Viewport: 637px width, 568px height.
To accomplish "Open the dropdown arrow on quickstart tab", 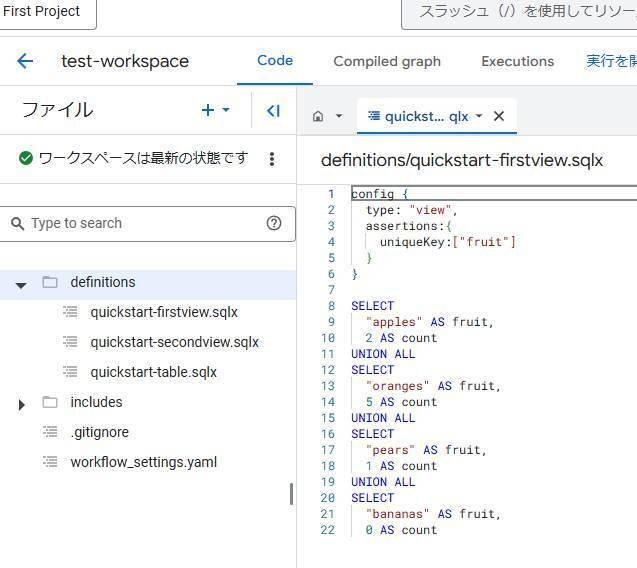I will (479, 116).
